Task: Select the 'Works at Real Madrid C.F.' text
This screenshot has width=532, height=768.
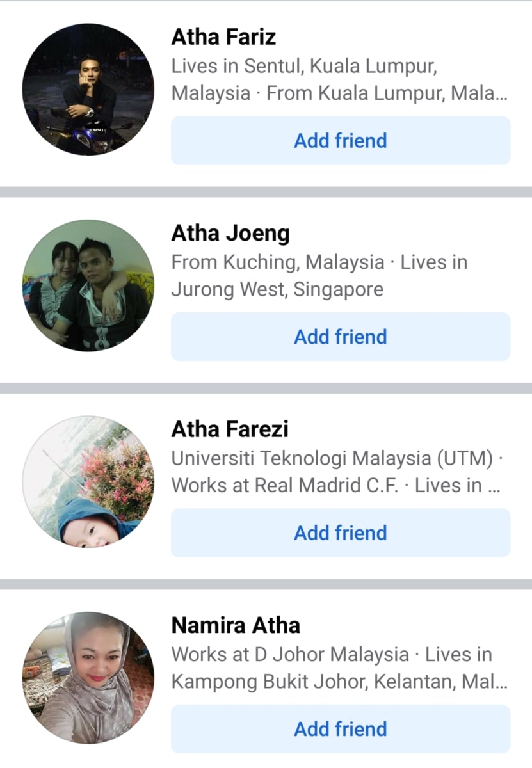Action: pyautogui.click(x=285, y=486)
